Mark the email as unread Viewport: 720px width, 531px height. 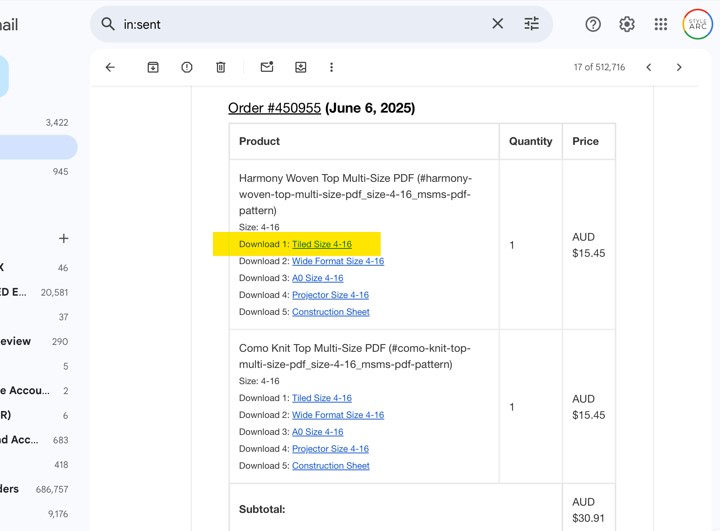tap(267, 67)
